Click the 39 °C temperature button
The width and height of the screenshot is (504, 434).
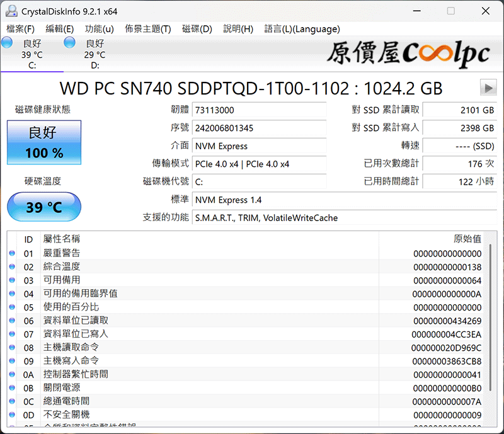click(44, 207)
